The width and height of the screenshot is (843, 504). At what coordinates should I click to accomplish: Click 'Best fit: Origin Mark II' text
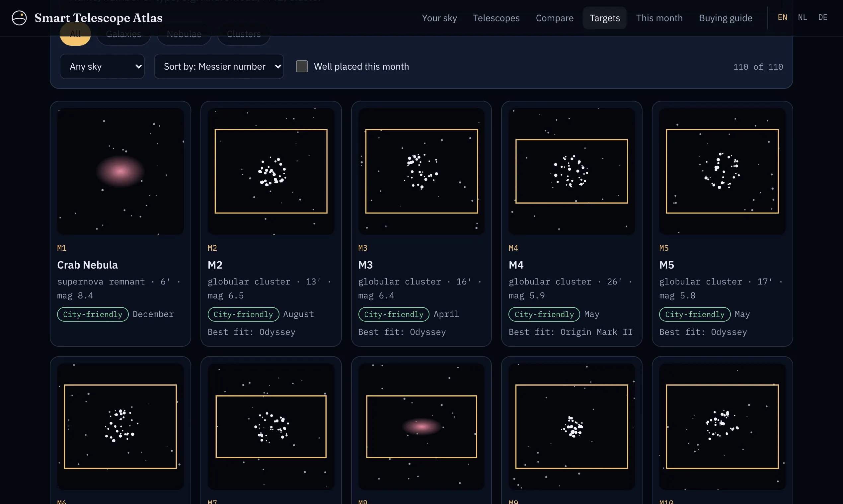[571, 332]
